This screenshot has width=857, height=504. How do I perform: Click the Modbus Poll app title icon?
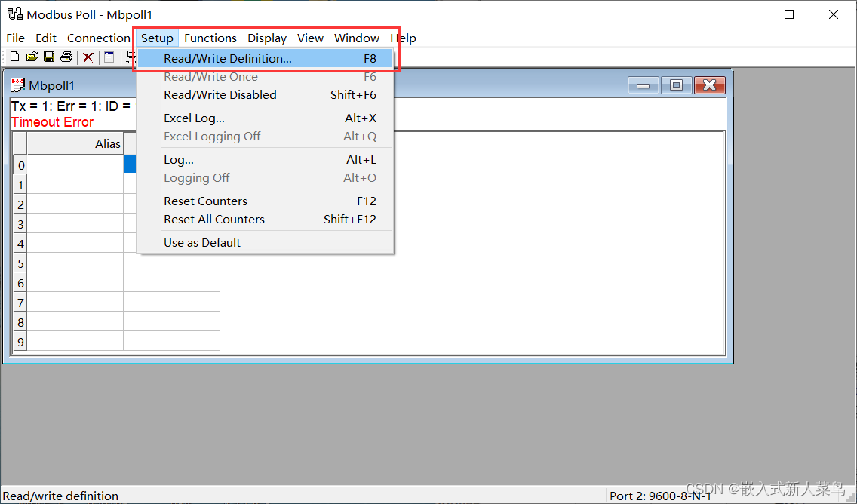tap(15, 14)
